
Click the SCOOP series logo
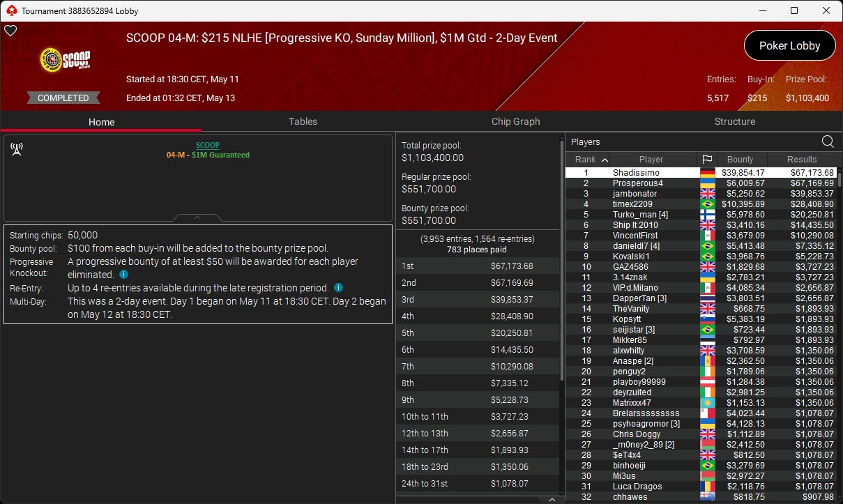(65, 59)
